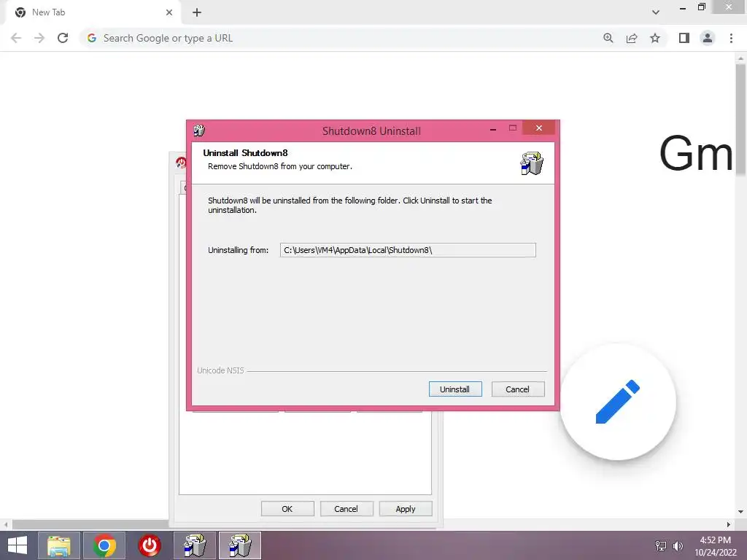
Task: Go back with Chrome back arrow
Action: (x=16, y=38)
